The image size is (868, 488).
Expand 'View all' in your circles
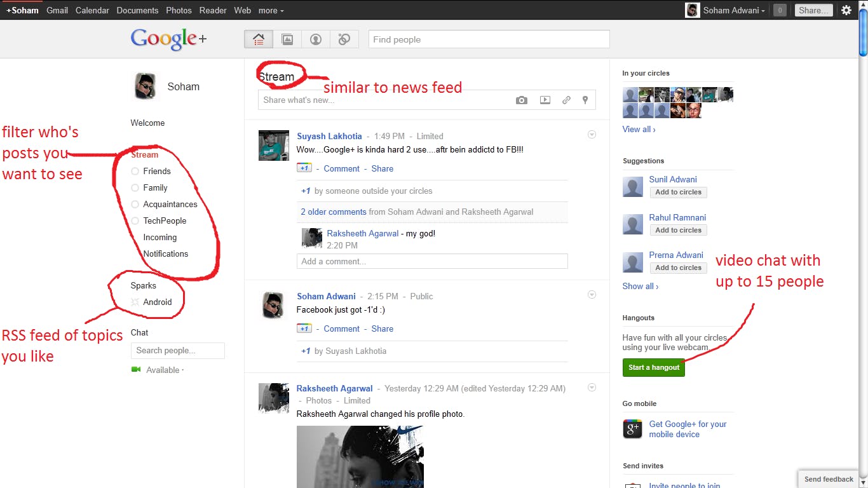click(x=639, y=129)
